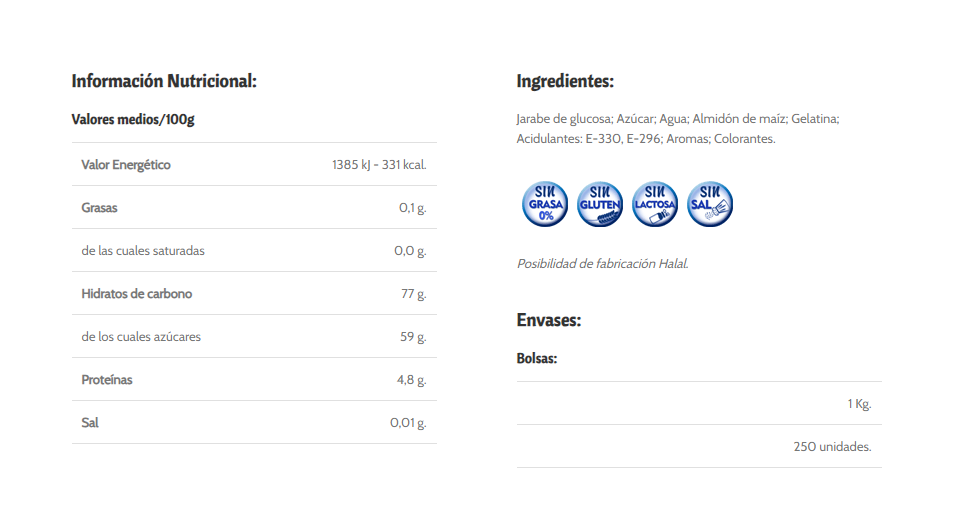The image size is (973, 517).
Task: Click the Sin Sal badge icon
Action: pyautogui.click(x=711, y=204)
